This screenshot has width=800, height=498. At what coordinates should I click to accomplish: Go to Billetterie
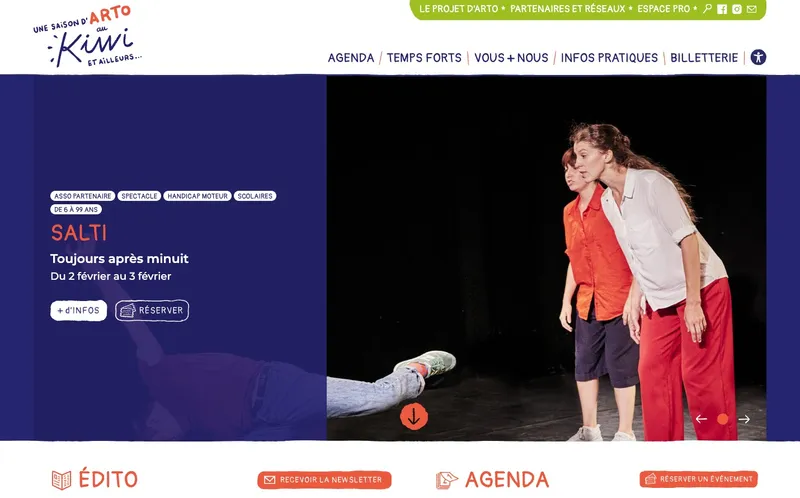coord(704,58)
